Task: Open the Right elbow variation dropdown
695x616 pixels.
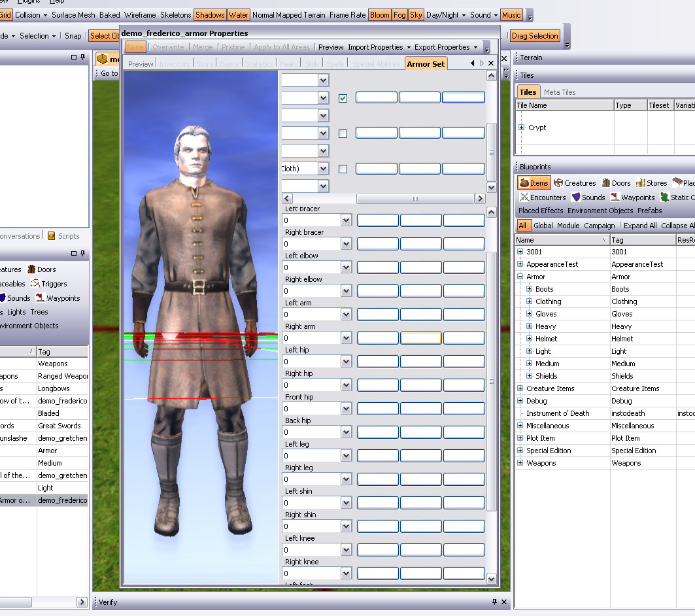Action: (346, 291)
